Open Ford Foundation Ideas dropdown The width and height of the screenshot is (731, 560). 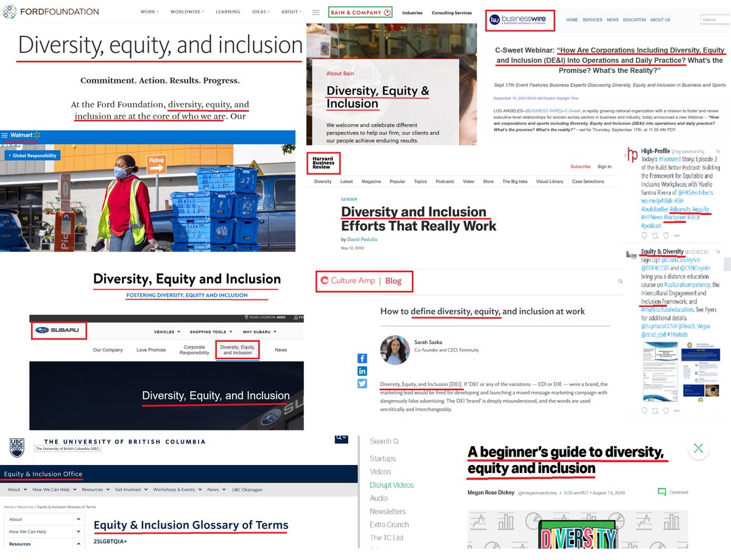(261, 12)
